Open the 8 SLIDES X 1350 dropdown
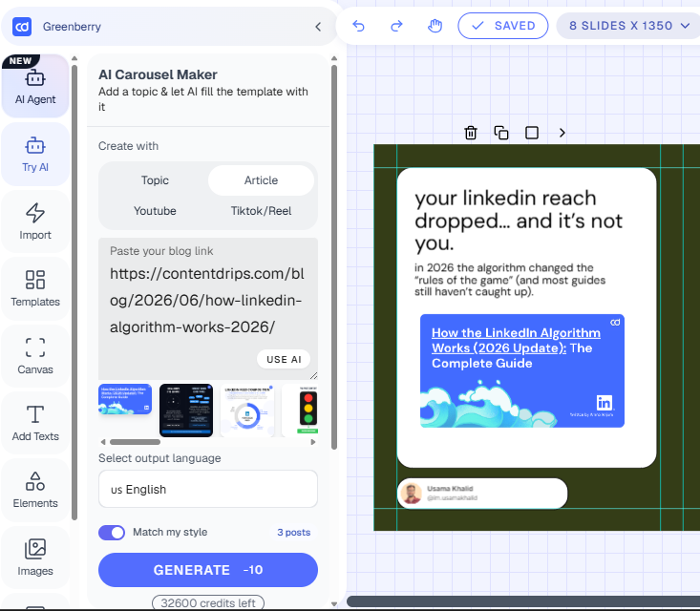Image resolution: width=700 pixels, height=611 pixels. (629, 26)
